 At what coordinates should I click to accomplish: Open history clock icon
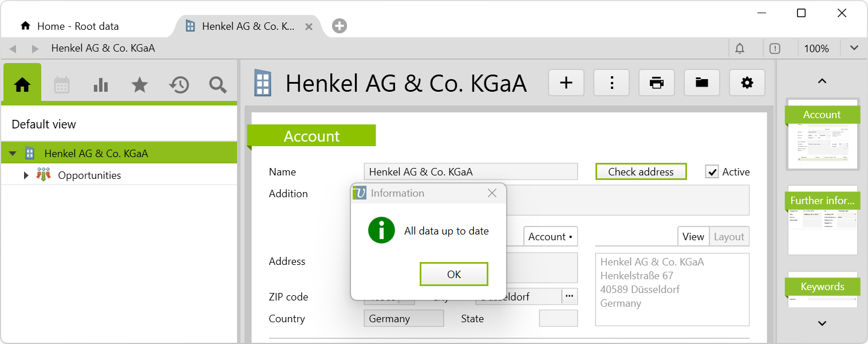(179, 85)
